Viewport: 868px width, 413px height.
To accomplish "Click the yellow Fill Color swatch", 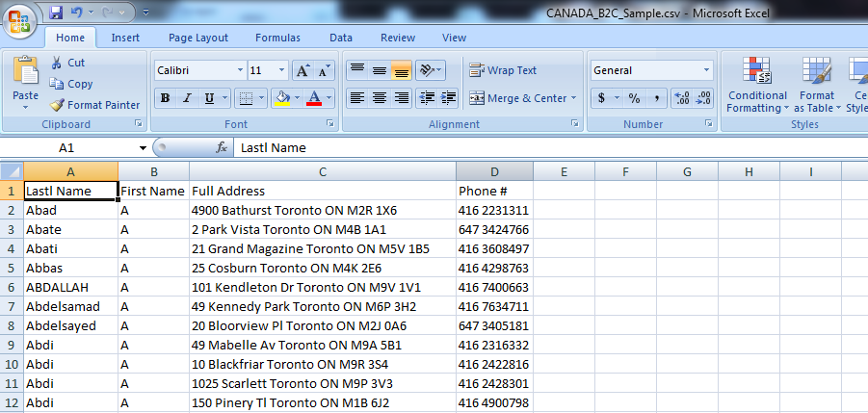I will pos(281,98).
